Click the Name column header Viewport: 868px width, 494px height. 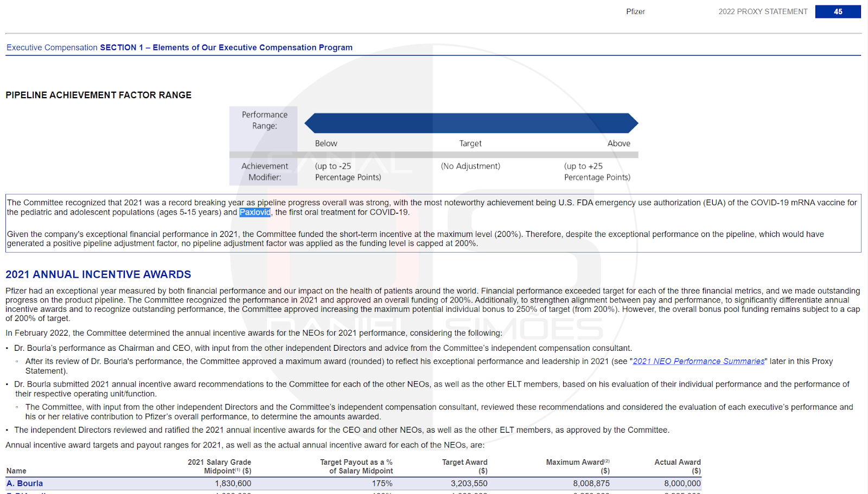(x=16, y=471)
